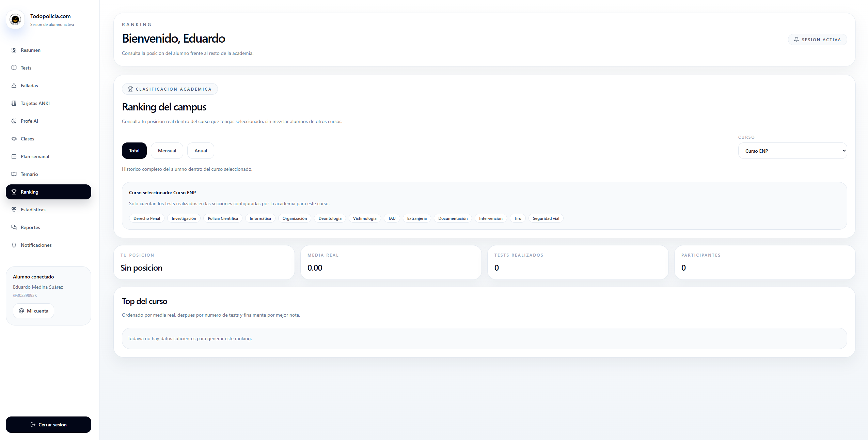Open the Notificaciones section

(x=48, y=245)
